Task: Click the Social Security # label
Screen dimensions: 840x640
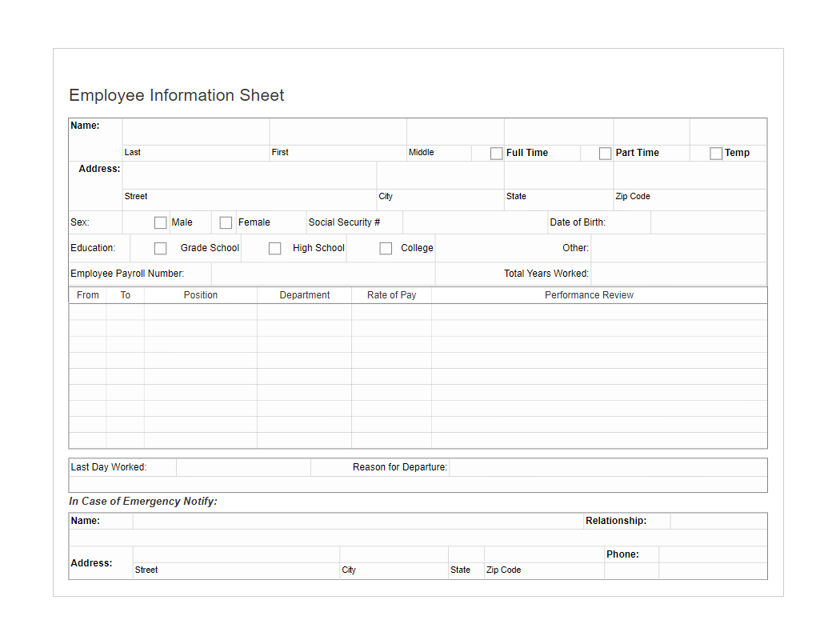Action: tap(345, 222)
